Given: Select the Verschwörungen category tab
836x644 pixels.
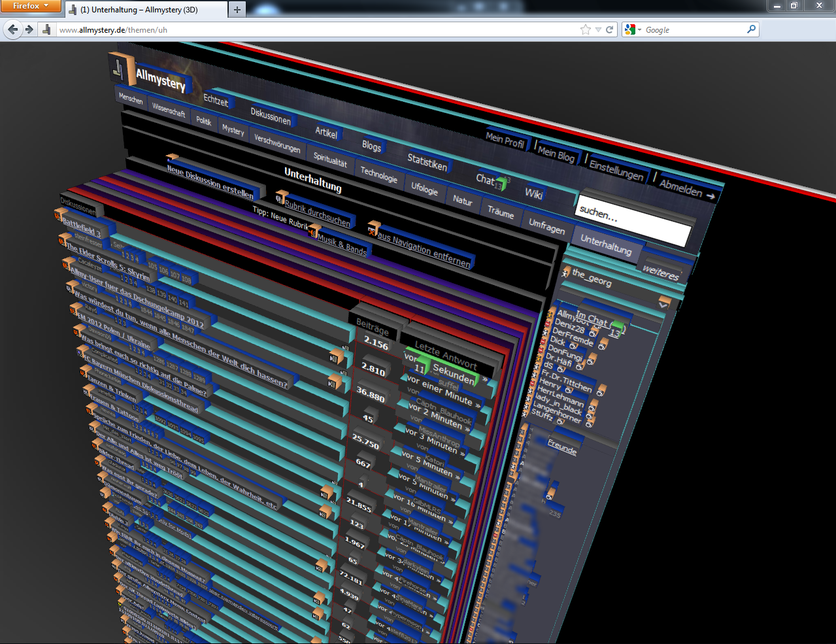Looking at the screenshot, I should click(x=277, y=144).
